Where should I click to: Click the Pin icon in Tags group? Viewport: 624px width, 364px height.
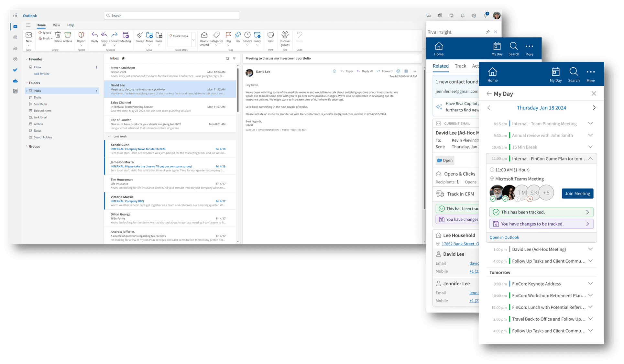[x=238, y=35]
